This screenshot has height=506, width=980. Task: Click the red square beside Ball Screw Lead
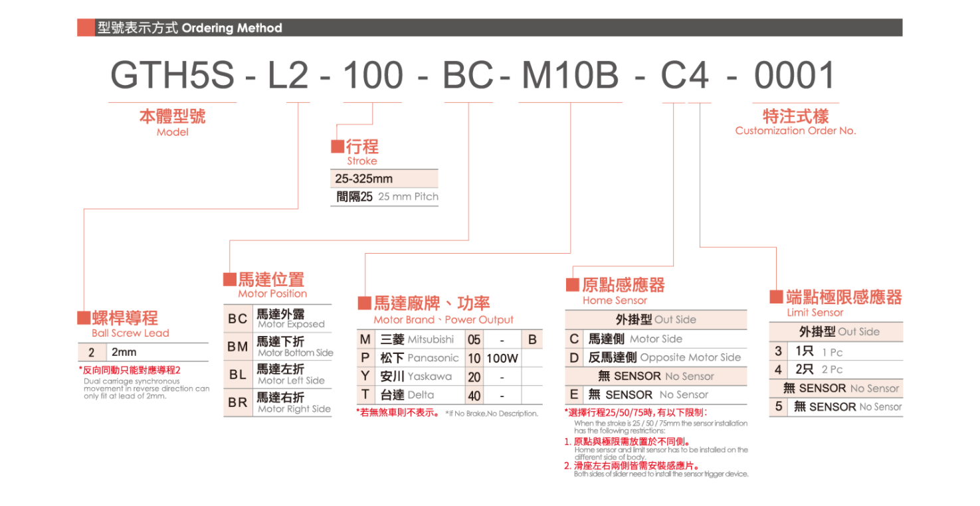84,317
